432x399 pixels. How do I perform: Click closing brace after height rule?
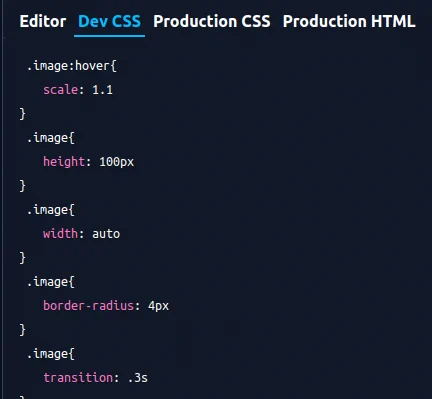[22, 186]
